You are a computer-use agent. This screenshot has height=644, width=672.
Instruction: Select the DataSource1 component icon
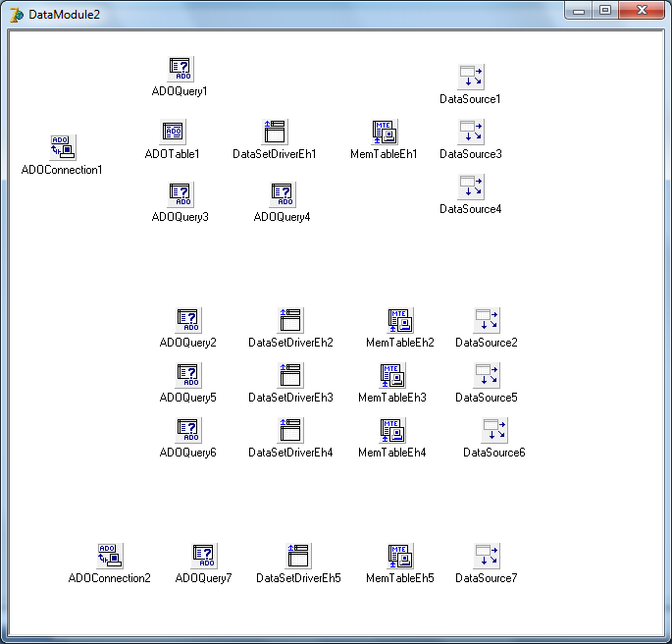[471, 77]
